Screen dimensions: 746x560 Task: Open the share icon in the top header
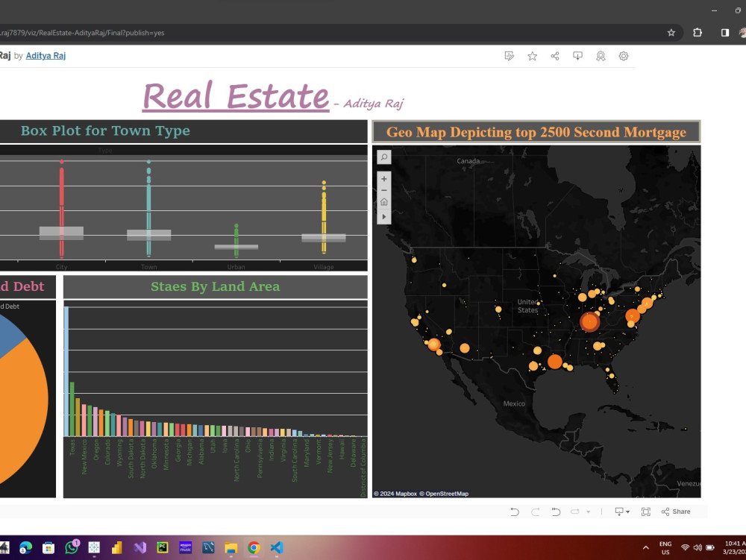(x=554, y=56)
